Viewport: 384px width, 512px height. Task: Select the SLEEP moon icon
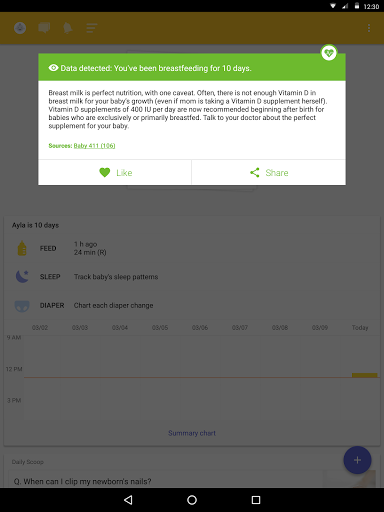coord(22,277)
